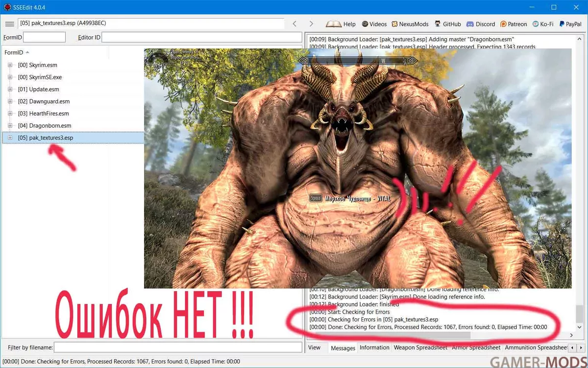Switch to the View tab
The width and height of the screenshot is (588, 368).
pos(315,347)
